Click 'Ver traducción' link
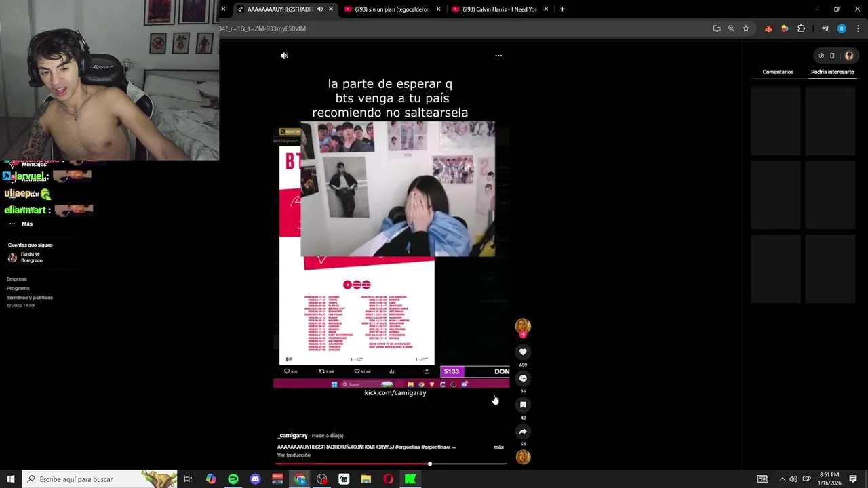 [294, 455]
